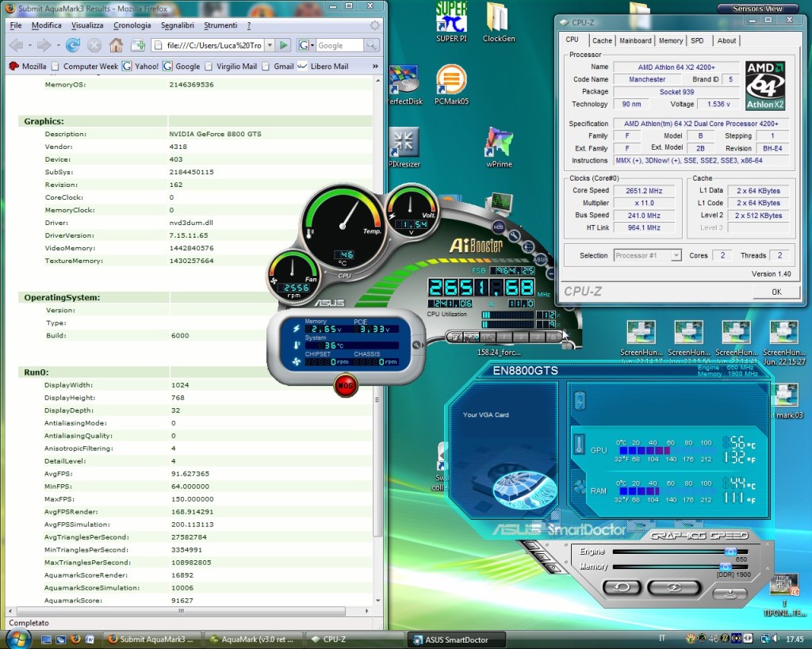Open the Mozilla bookmark
This screenshot has width=812, height=649.
[x=28, y=67]
